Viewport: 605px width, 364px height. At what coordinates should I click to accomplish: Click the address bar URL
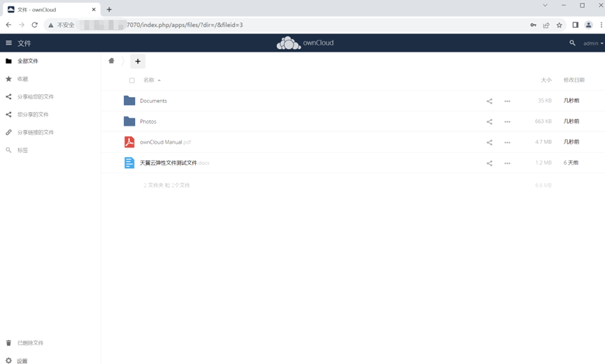point(185,24)
